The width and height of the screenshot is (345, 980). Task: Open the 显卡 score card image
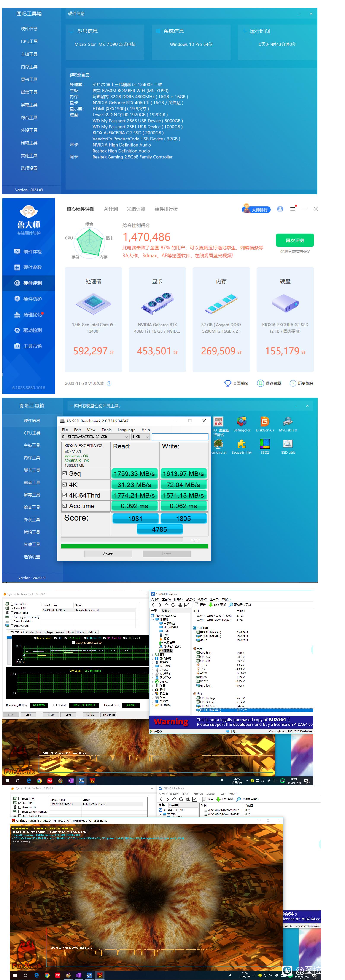[157, 304]
